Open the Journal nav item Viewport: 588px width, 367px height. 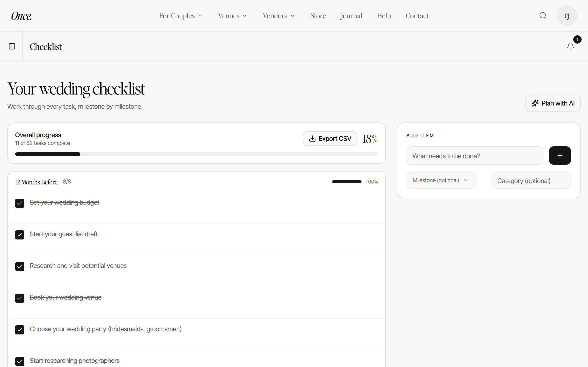click(x=351, y=16)
